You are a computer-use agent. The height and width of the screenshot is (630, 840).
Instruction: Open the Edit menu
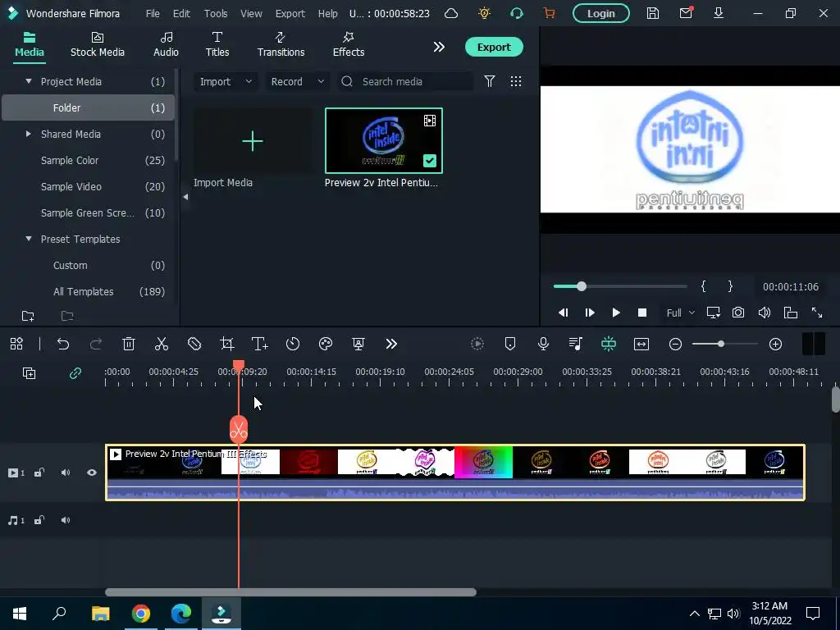(x=181, y=13)
